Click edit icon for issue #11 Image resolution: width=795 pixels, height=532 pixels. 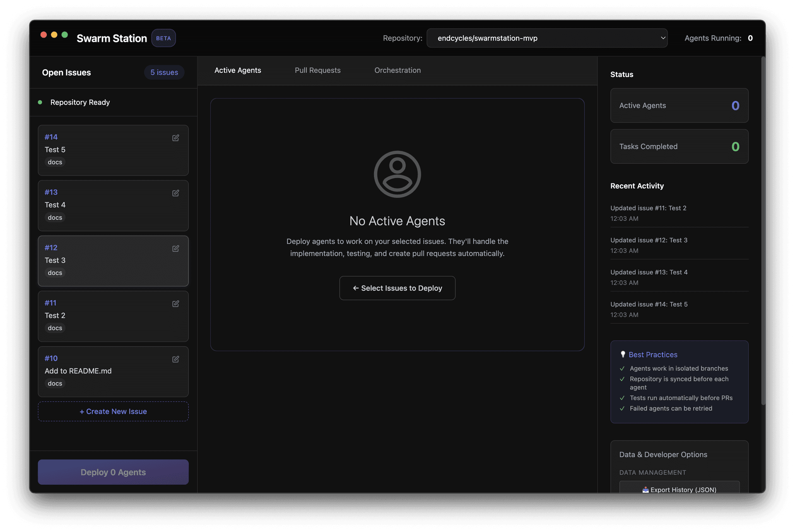coord(176,304)
